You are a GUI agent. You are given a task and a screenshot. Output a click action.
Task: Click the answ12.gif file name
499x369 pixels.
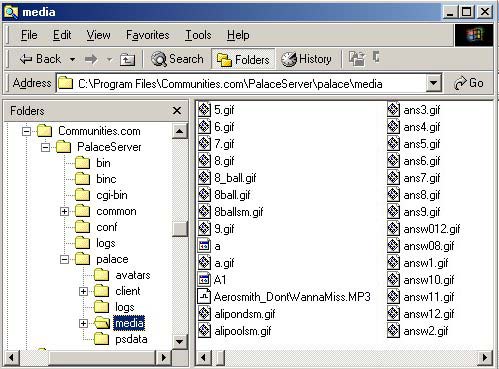pos(429,314)
